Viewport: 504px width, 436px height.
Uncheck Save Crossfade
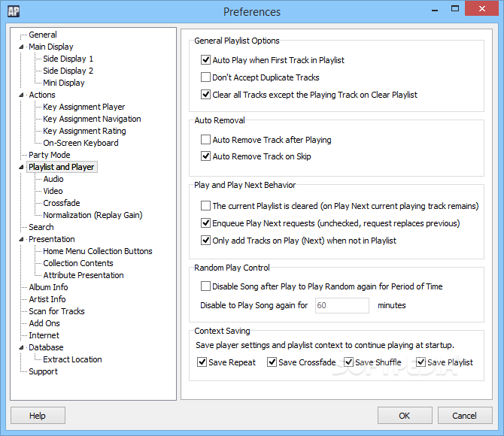pos(272,362)
